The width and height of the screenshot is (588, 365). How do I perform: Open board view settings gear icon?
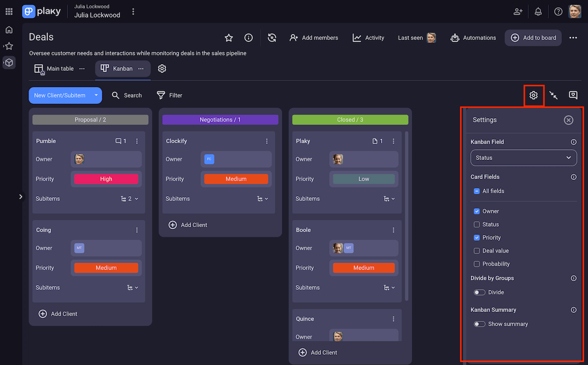point(534,95)
